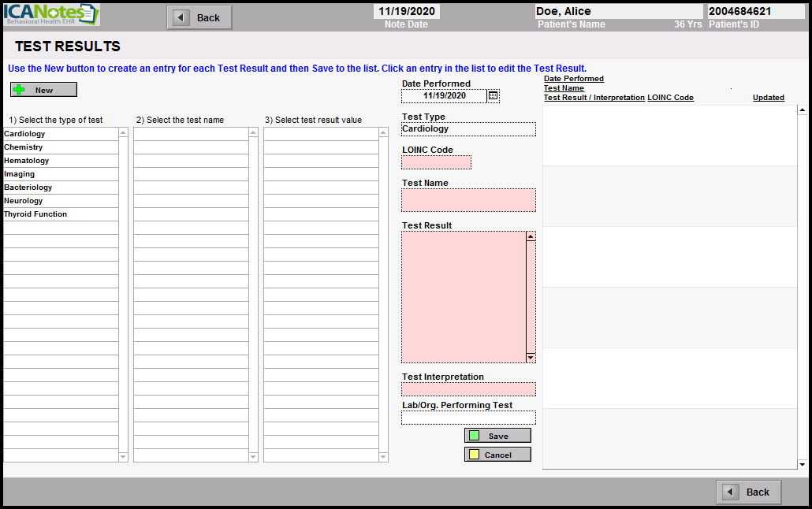Cancel the test result entry
This screenshot has width=812, height=509.
click(x=497, y=455)
